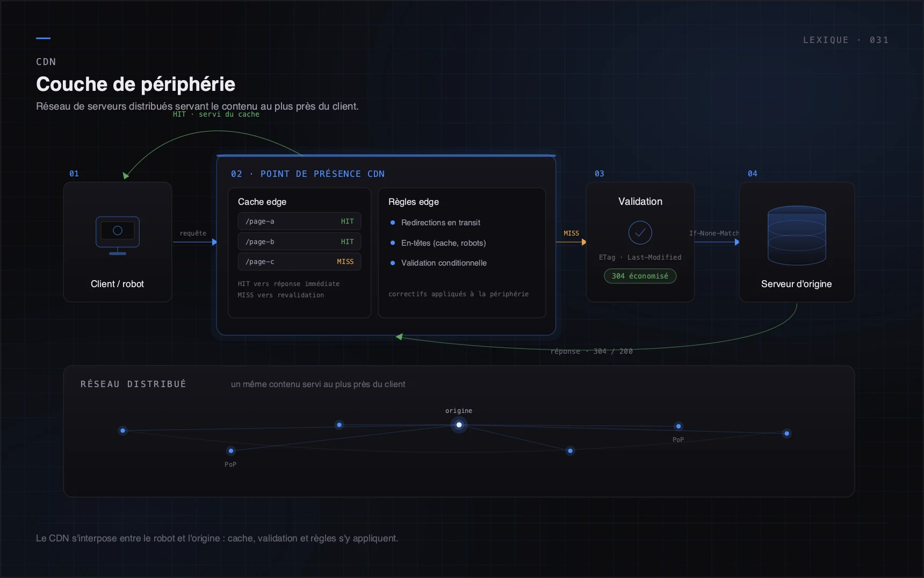The height and width of the screenshot is (578, 924).
Task: Click the 02 · POINT DE PRÉSENCE CDN header
Action: [x=308, y=174]
